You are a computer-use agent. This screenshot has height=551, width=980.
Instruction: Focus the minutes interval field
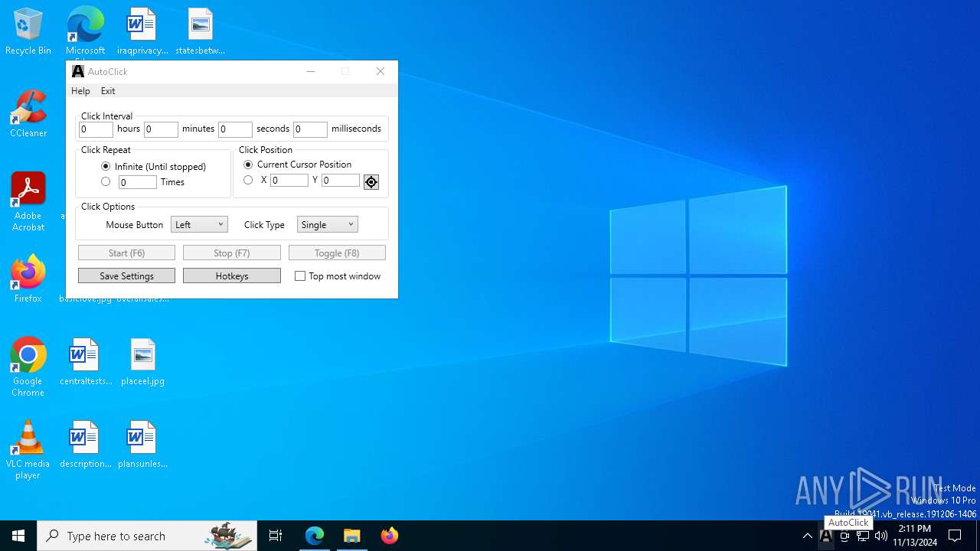pos(161,130)
